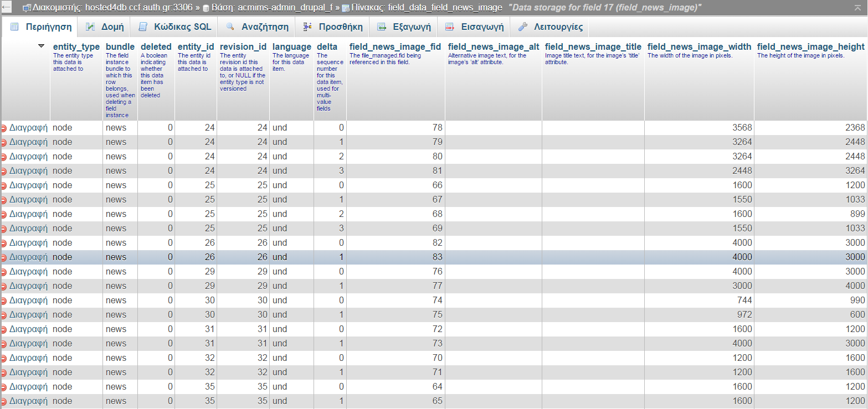Viewport: 868px width, 409px height.
Task: Select the height cell showing 990
Action: (x=810, y=300)
